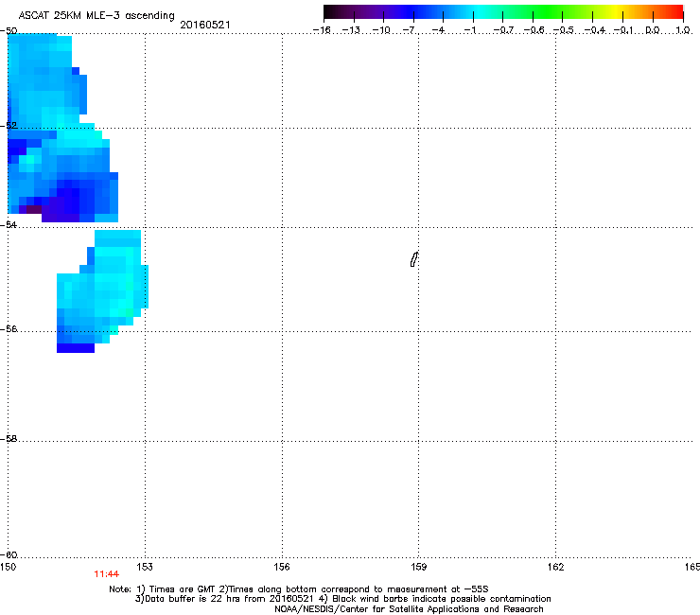Click the latitude label -54
The height and width of the screenshot is (615, 700).
tap(9, 224)
